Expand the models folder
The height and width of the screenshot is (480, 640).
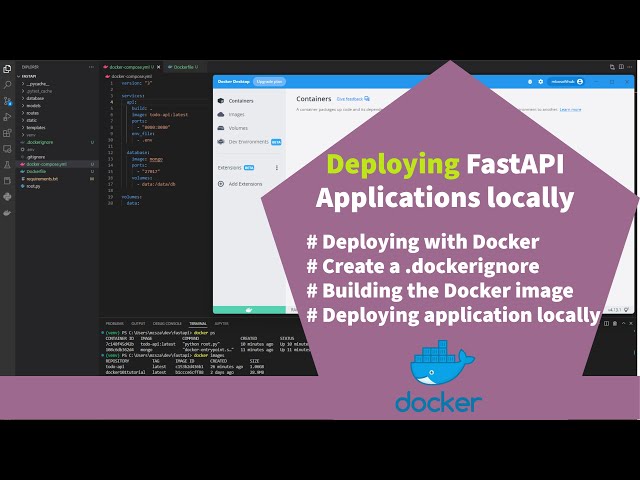tap(33, 106)
